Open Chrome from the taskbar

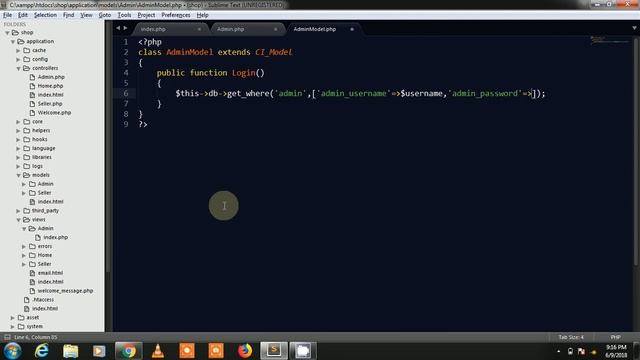pyautogui.click(x=128, y=351)
